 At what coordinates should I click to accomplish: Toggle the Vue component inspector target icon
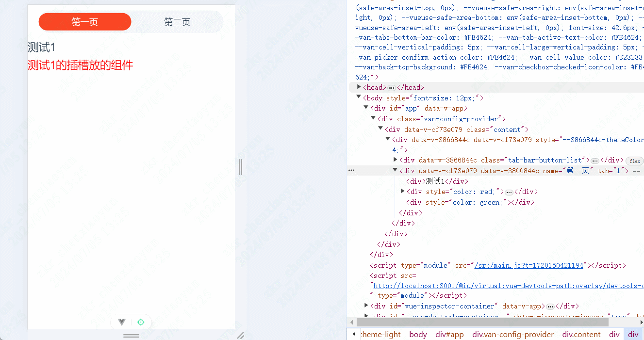[141, 322]
